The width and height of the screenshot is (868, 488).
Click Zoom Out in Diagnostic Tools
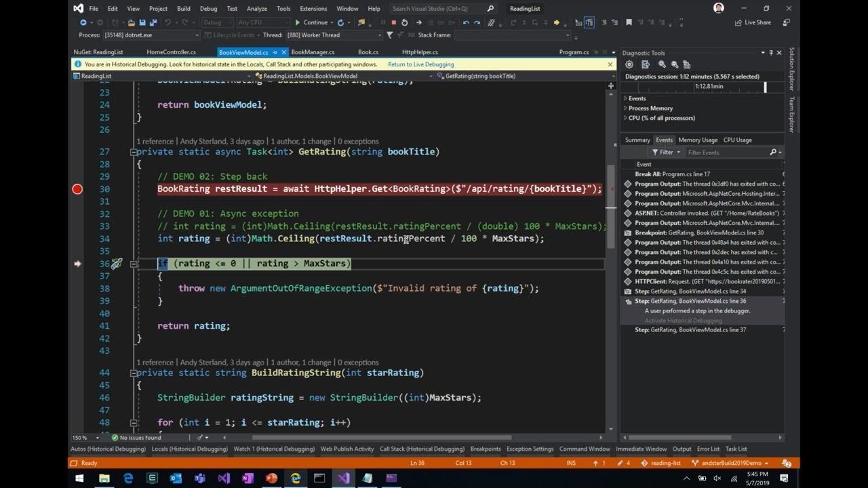[x=675, y=64]
